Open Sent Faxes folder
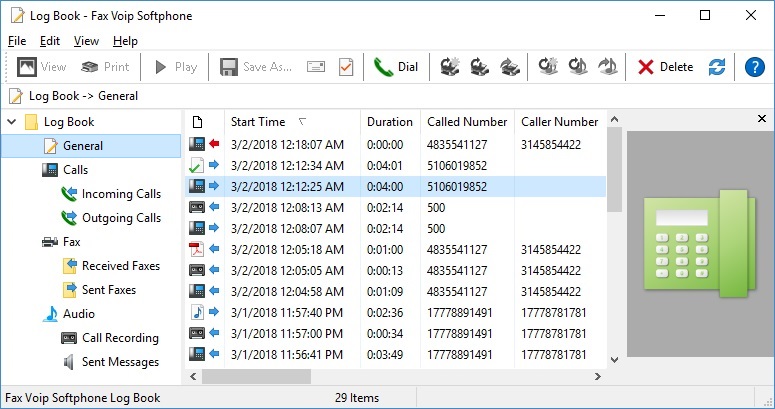775x409 pixels. [99, 290]
